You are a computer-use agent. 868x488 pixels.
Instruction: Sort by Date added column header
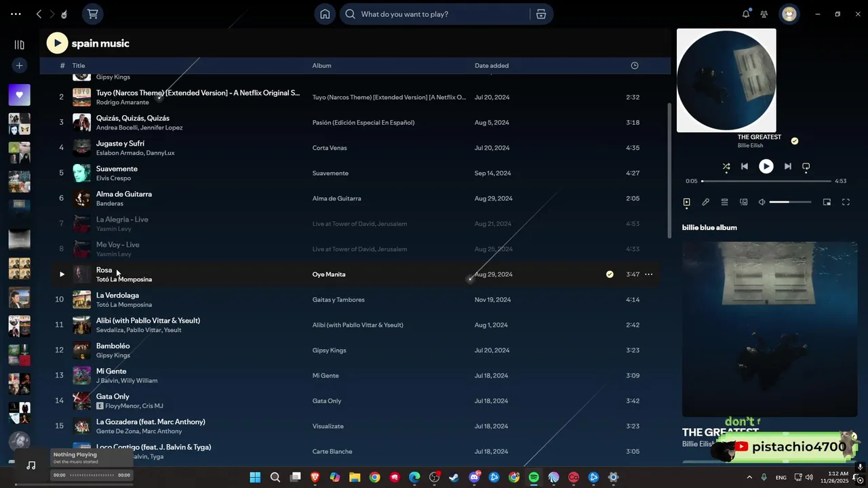(x=492, y=66)
